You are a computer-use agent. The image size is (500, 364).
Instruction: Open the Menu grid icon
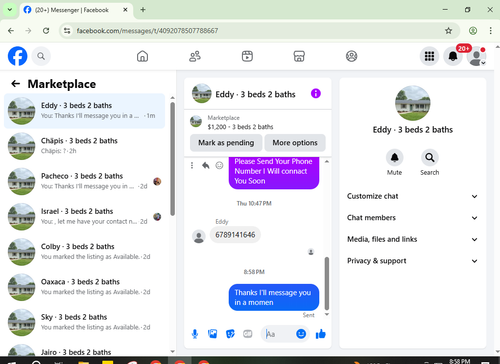pyautogui.click(x=429, y=56)
